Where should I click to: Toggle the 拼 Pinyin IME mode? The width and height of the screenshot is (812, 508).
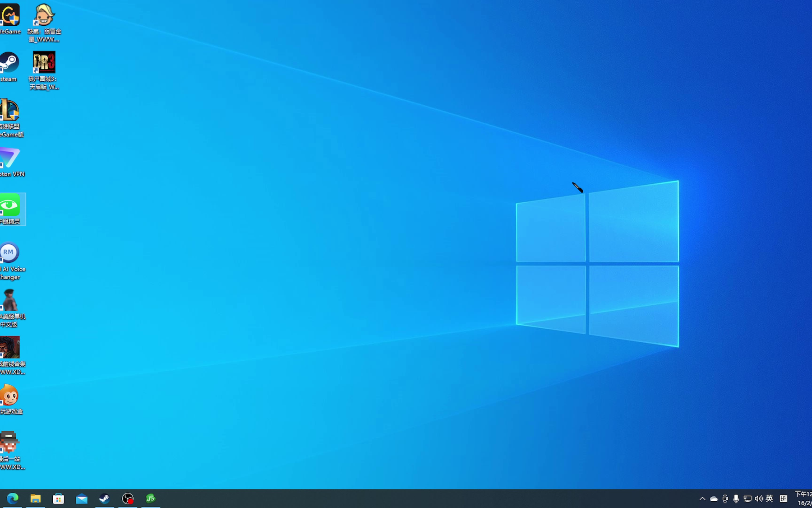tap(783, 499)
